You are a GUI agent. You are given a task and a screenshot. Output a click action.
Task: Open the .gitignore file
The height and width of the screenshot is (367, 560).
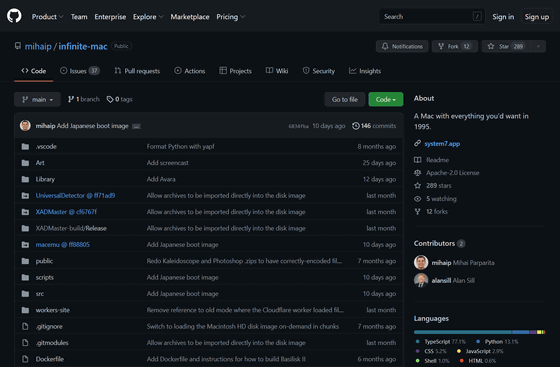tap(49, 326)
